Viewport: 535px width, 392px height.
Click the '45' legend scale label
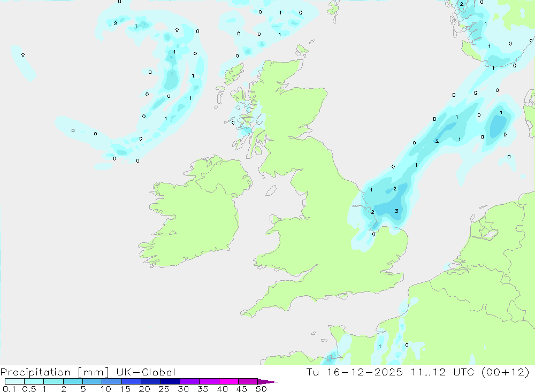click(x=242, y=389)
